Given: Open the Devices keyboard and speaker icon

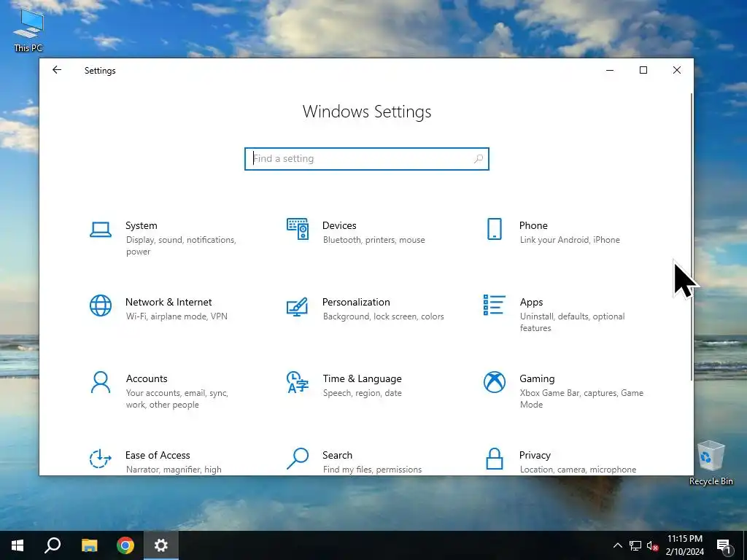Looking at the screenshot, I should click(298, 229).
